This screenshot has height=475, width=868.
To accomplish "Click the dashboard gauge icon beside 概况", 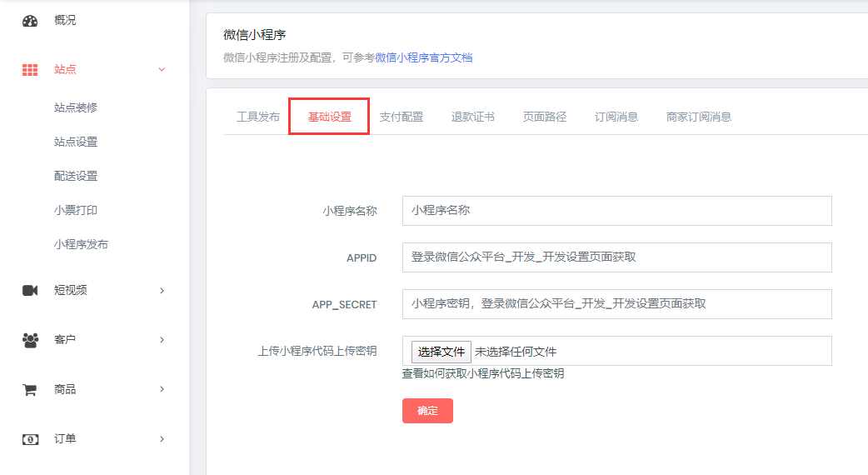I will 30,21.
